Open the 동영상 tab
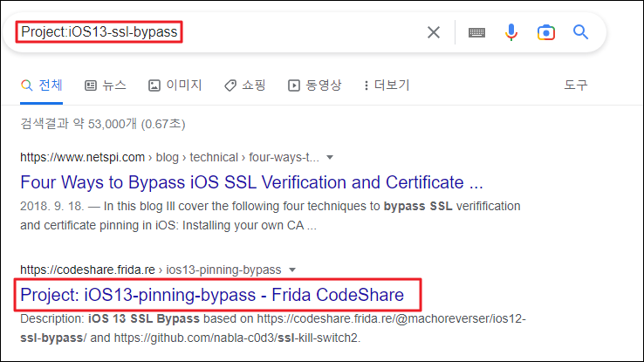This screenshot has width=644, height=362. [x=315, y=85]
